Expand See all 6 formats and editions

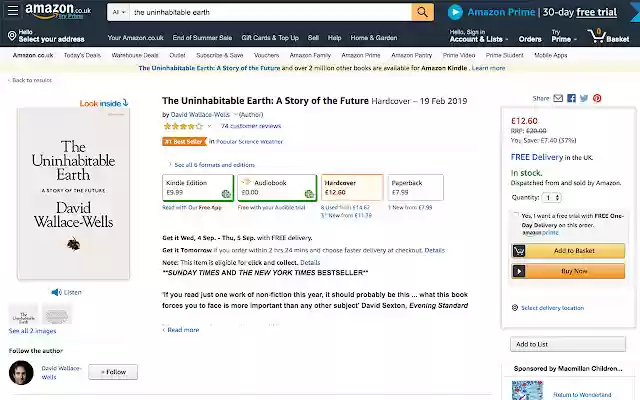point(212,165)
